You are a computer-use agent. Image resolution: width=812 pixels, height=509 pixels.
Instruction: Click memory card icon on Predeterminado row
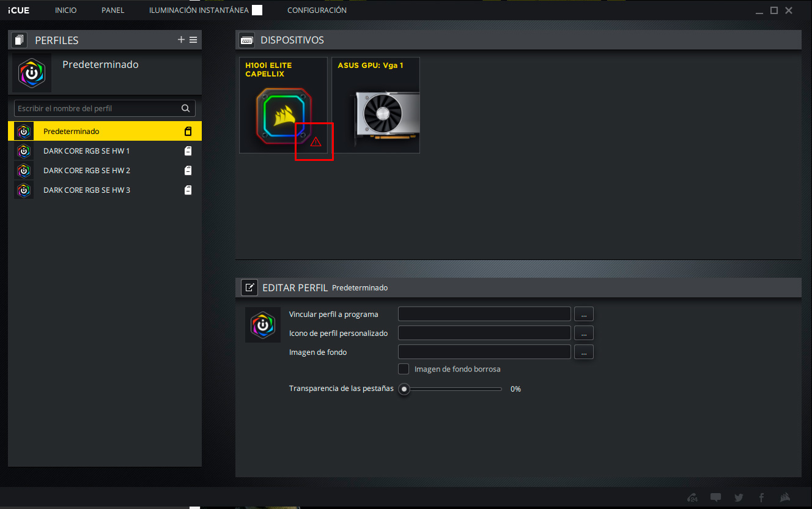pos(188,131)
